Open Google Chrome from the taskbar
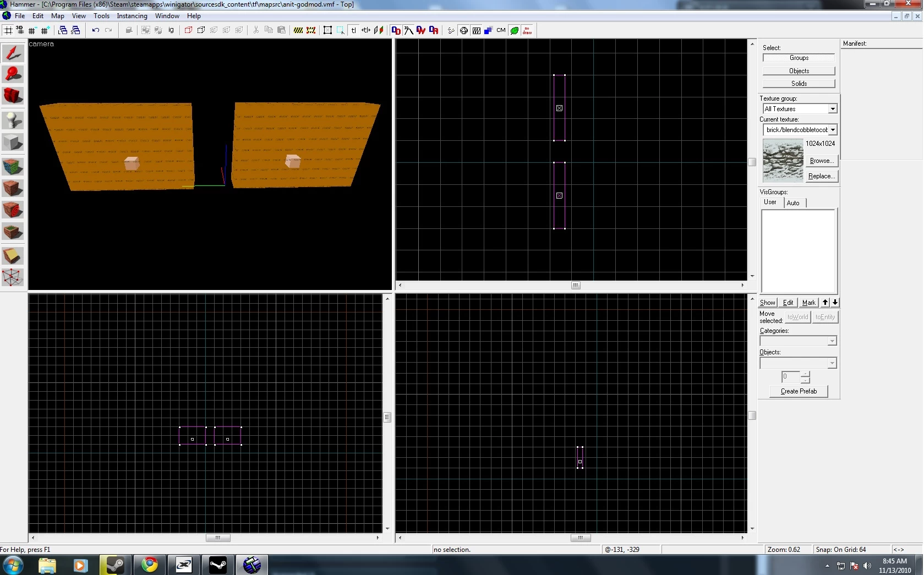This screenshot has height=575, width=924. point(149,565)
